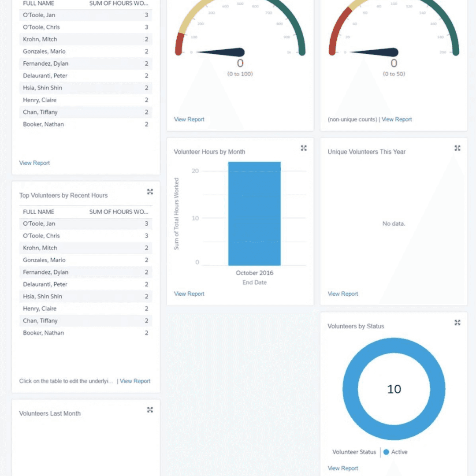Expand the Volunteers by Status chart
Screen dimensions: 476x476
click(x=457, y=322)
